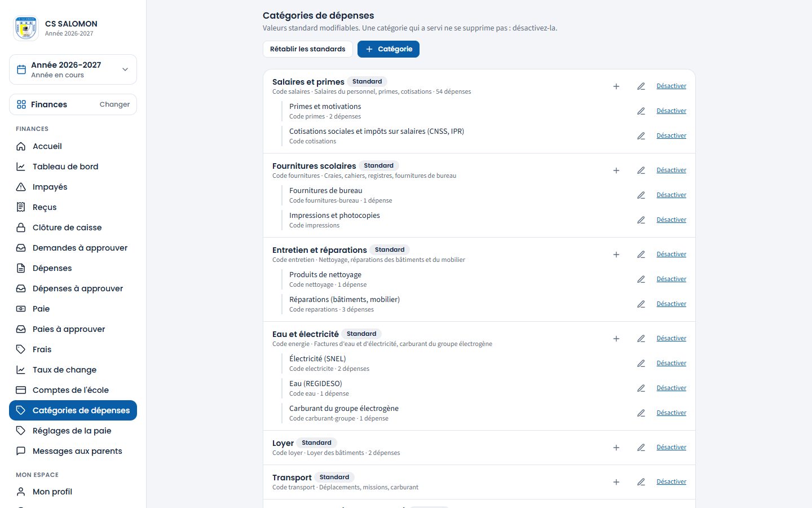Deactivate Impressions et photocopies
Image resolution: width=812 pixels, height=508 pixels.
coord(672,220)
